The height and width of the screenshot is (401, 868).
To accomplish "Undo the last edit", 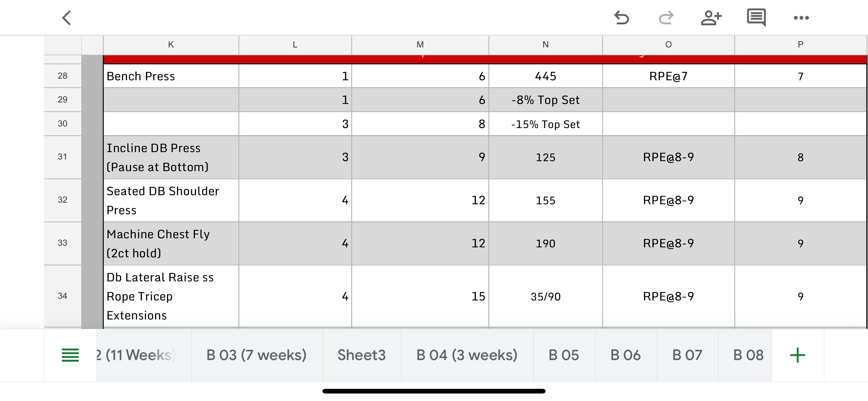I will coord(621,18).
